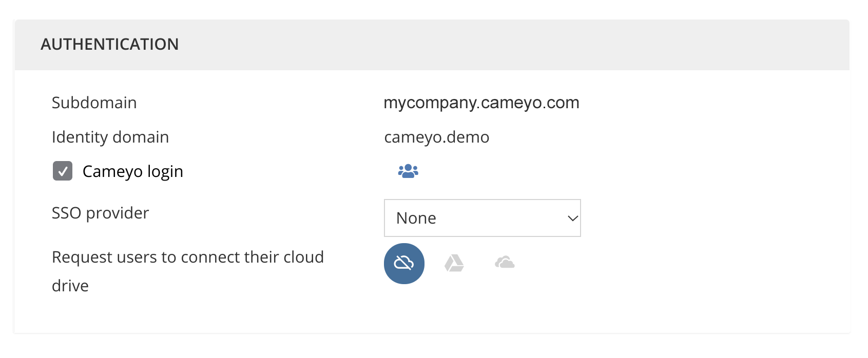This screenshot has width=868, height=358.
Task: Open the SSO provider dropdown
Action: (x=483, y=218)
